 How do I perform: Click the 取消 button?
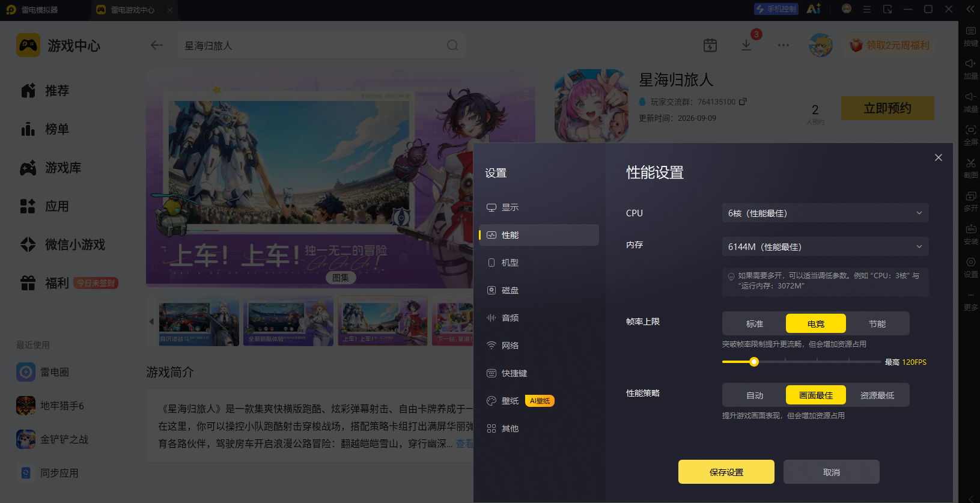[x=831, y=472]
